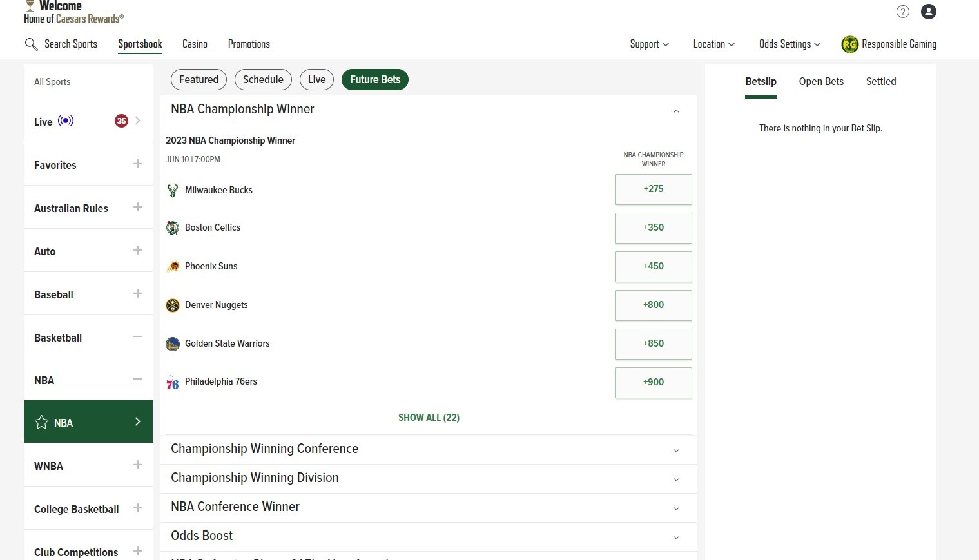This screenshot has height=560, width=979.
Task: Click the Golden State Warriors logo
Action: pos(173,344)
